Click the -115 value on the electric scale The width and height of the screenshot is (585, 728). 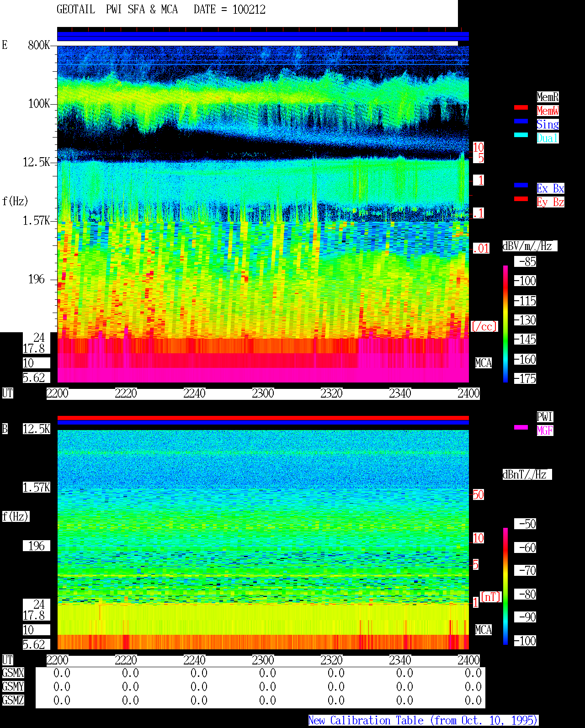click(526, 301)
